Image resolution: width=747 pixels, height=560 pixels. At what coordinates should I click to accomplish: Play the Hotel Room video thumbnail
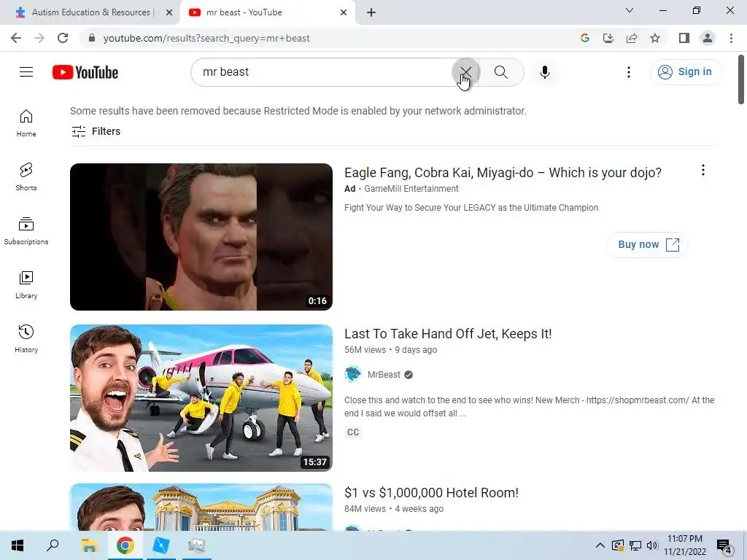click(x=201, y=507)
